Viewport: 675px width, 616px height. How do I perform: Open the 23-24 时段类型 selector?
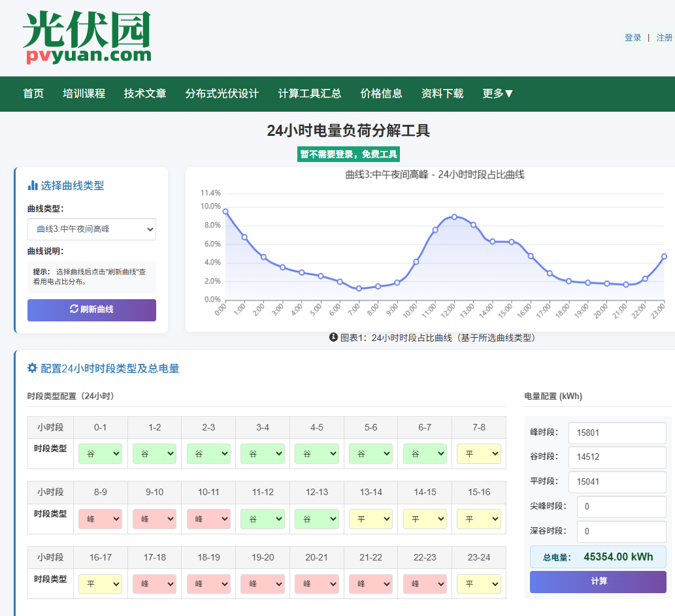[x=478, y=583]
